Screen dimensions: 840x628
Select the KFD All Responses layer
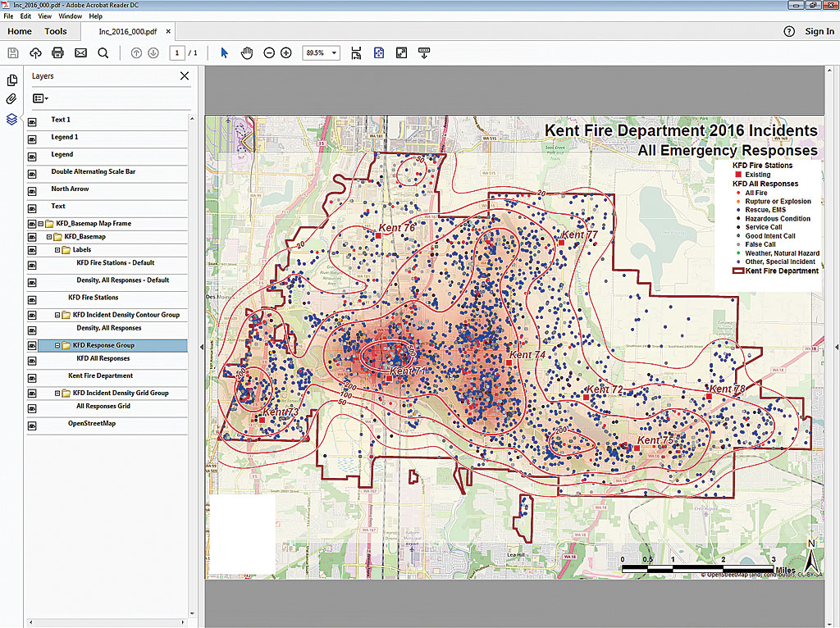103,358
